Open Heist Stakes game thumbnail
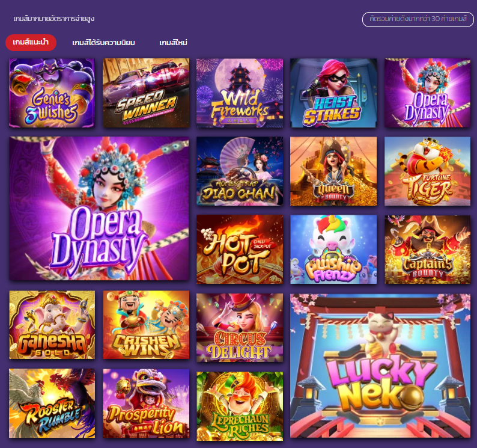The height and width of the screenshot is (448, 477). 333,93
